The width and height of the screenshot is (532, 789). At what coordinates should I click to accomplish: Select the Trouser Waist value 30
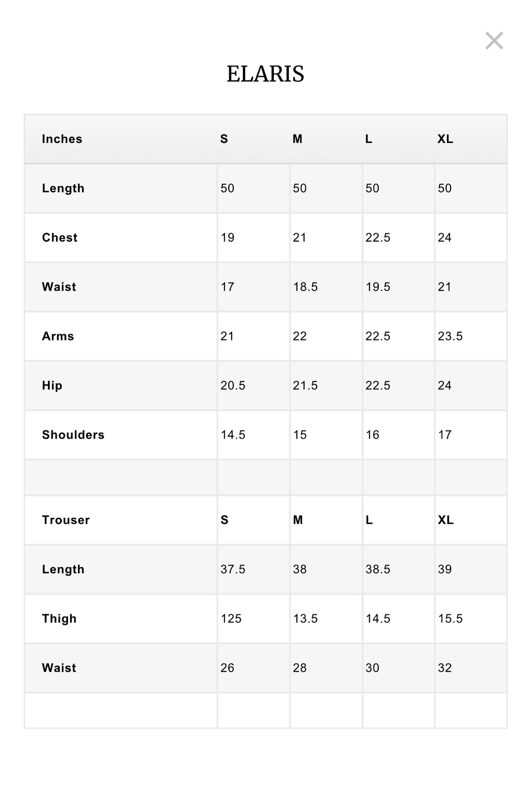click(x=373, y=668)
